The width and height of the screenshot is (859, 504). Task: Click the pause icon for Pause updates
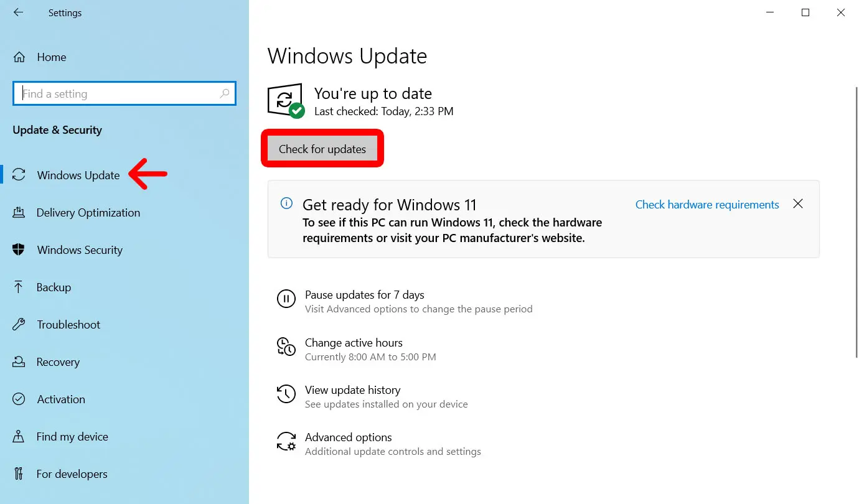coord(286,299)
